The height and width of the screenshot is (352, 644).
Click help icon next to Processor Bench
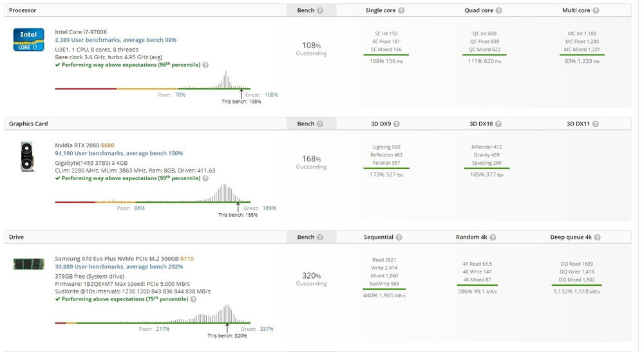321,11
